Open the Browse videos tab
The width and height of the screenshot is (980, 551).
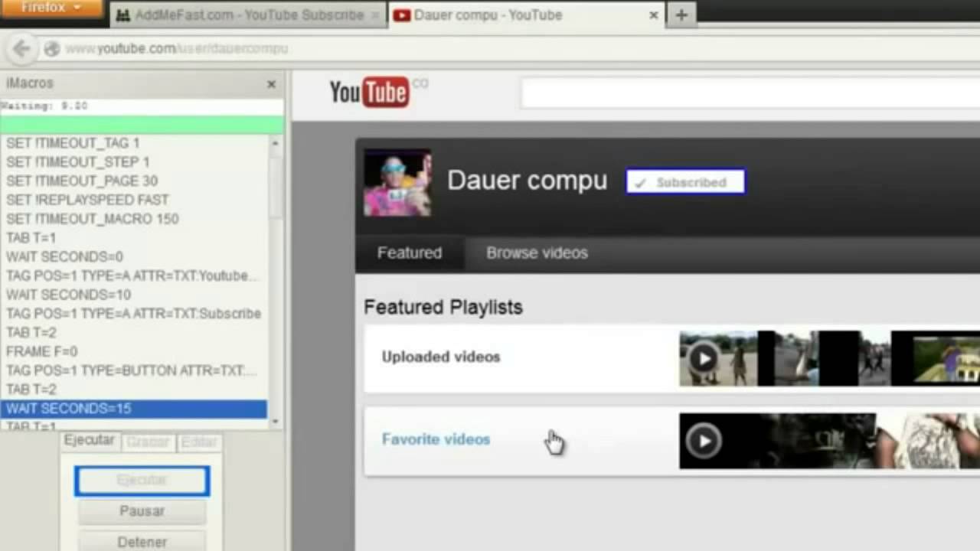[x=537, y=253]
